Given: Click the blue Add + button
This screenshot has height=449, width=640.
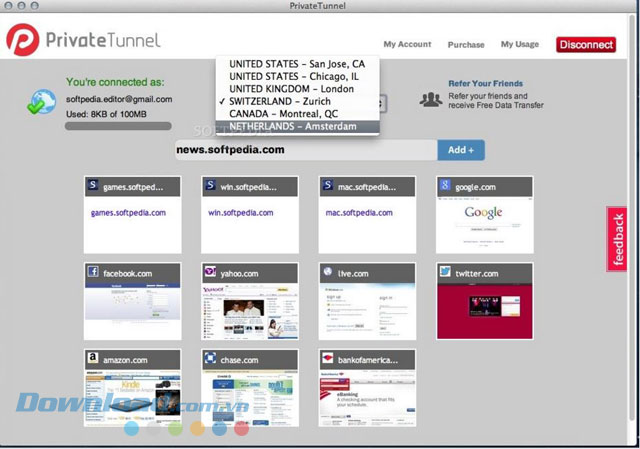Looking at the screenshot, I should coord(461,150).
